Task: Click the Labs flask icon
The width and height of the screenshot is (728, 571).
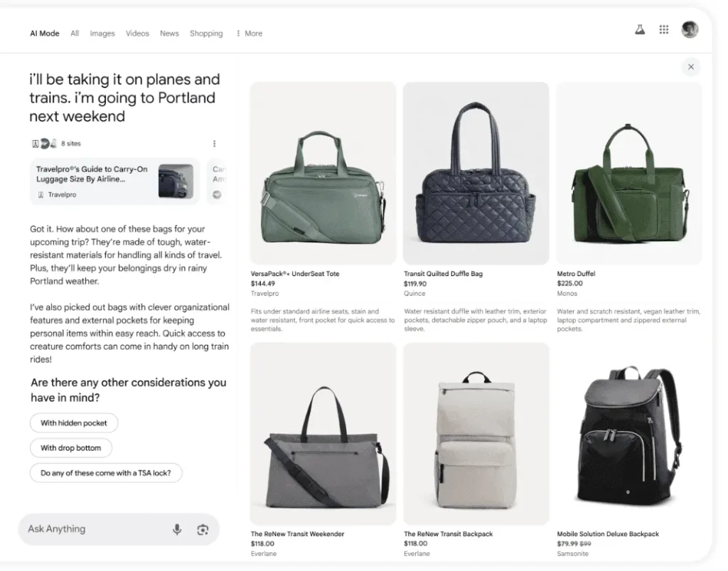Action: click(x=640, y=30)
